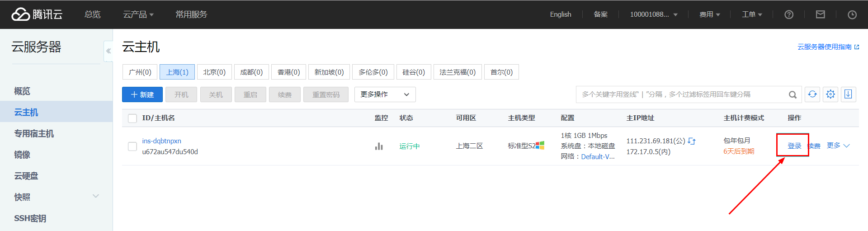The height and width of the screenshot is (231, 868).
Task: Switch to the 香港(0) region tab
Action: coord(288,72)
